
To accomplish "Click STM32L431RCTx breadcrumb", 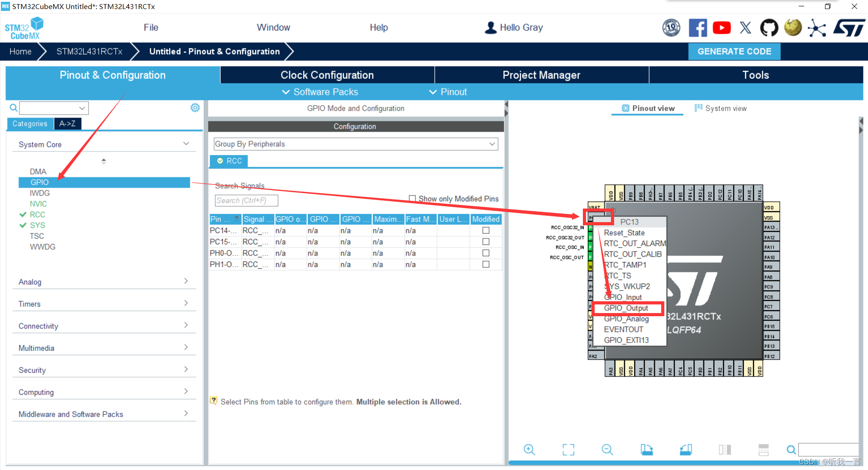I will [x=89, y=52].
